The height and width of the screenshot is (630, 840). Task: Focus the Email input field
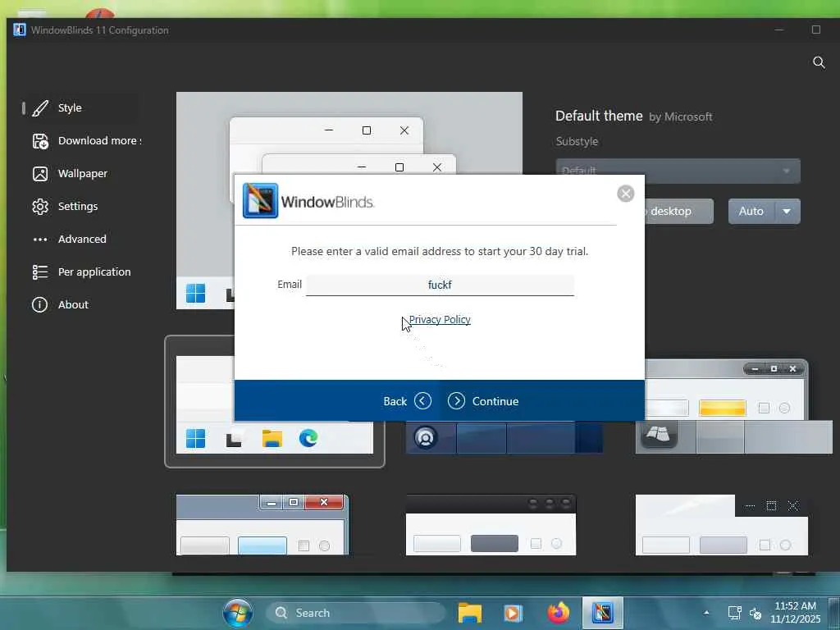pyautogui.click(x=440, y=285)
